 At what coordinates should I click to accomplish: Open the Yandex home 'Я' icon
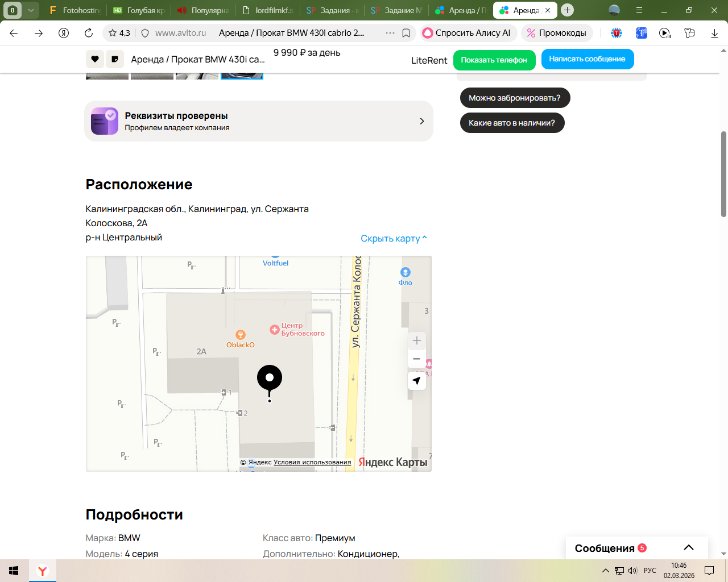coord(64,33)
